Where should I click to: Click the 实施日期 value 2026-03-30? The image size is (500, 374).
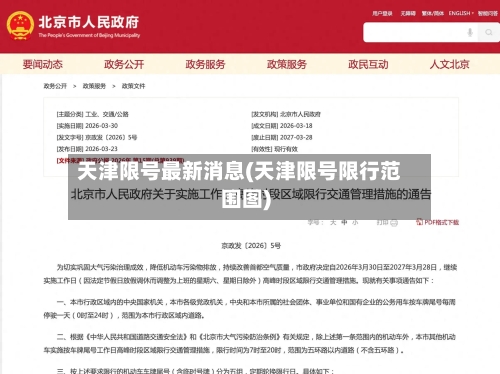pos(102,126)
